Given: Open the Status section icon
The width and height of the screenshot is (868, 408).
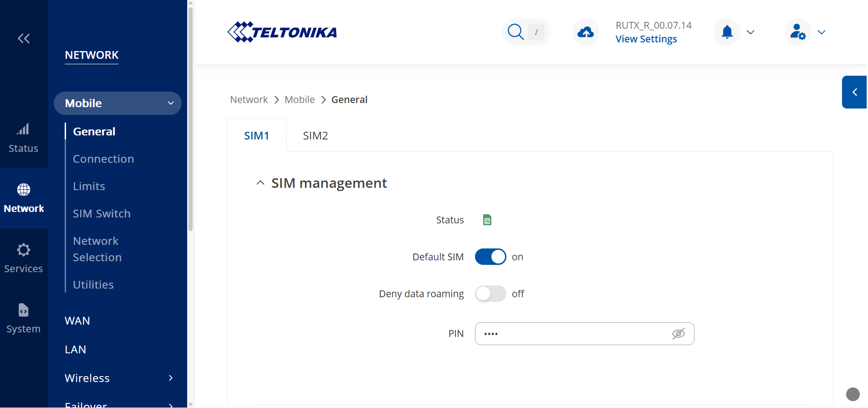Looking at the screenshot, I should pyautogui.click(x=23, y=130).
